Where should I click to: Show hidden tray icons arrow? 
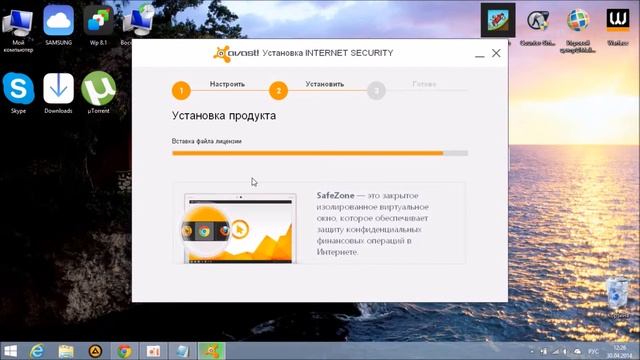pos(532,351)
